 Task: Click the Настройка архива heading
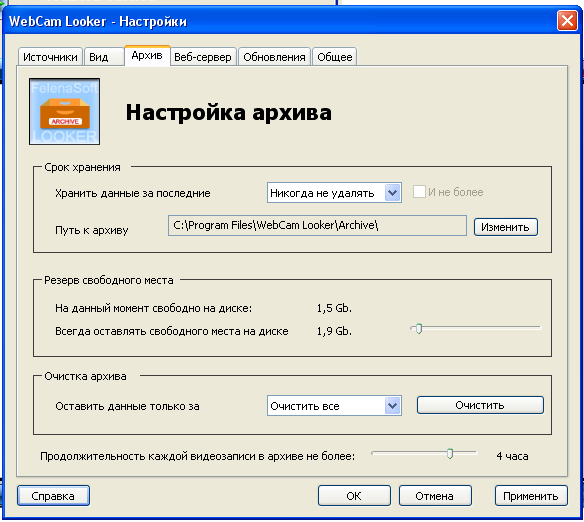(228, 112)
